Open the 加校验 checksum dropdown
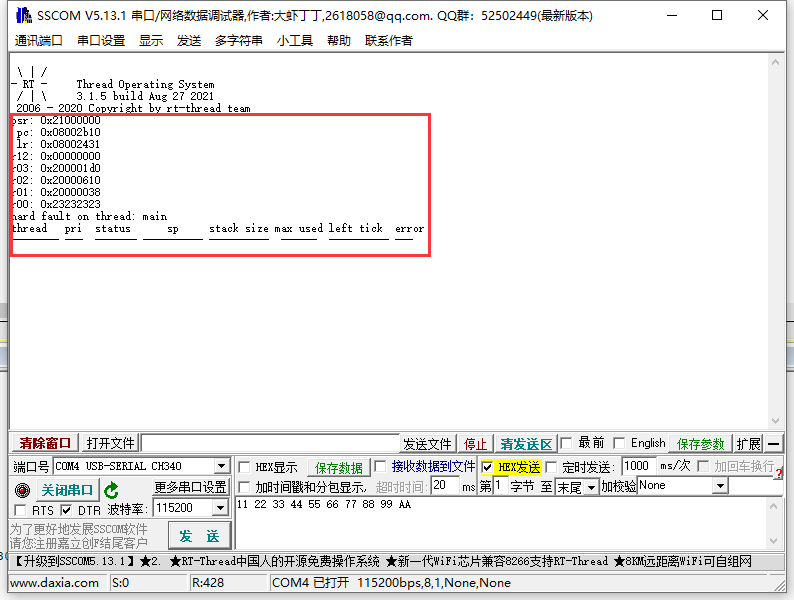Image resolution: width=794 pixels, height=600 pixels. coord(720,486)
